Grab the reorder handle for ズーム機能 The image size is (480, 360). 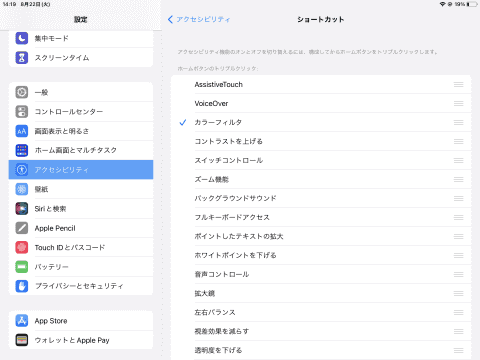pos(459,179)
